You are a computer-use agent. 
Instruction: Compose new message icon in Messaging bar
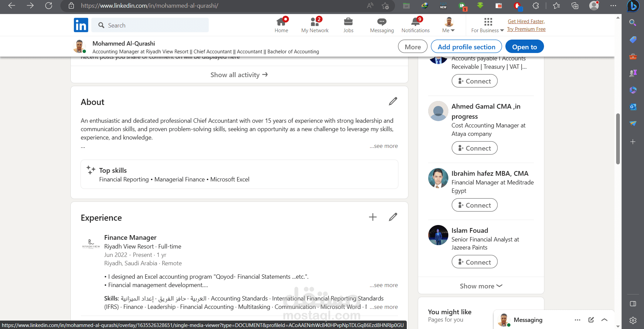pos(591,320)
